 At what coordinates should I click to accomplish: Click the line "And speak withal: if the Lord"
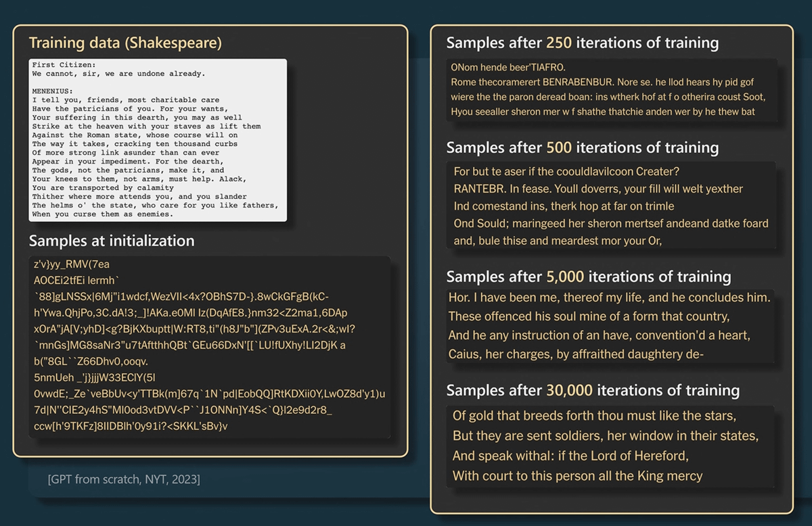(x=570, y=456)
